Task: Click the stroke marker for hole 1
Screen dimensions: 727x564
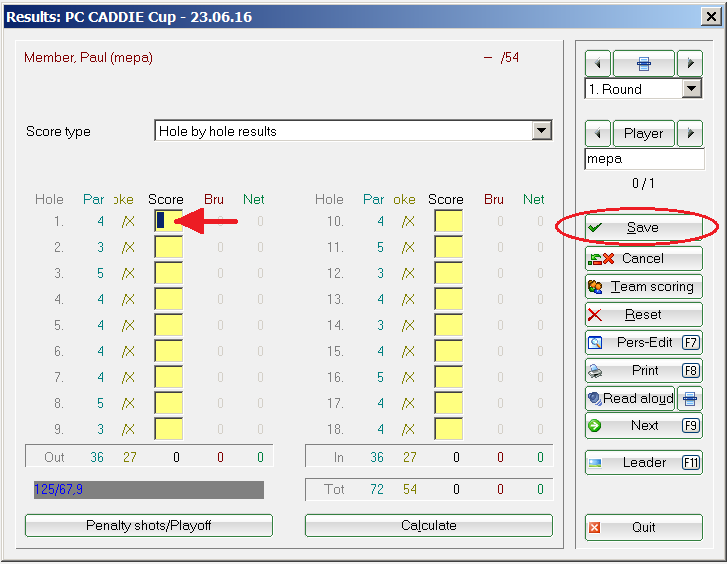Action: (x=128, y=221)
